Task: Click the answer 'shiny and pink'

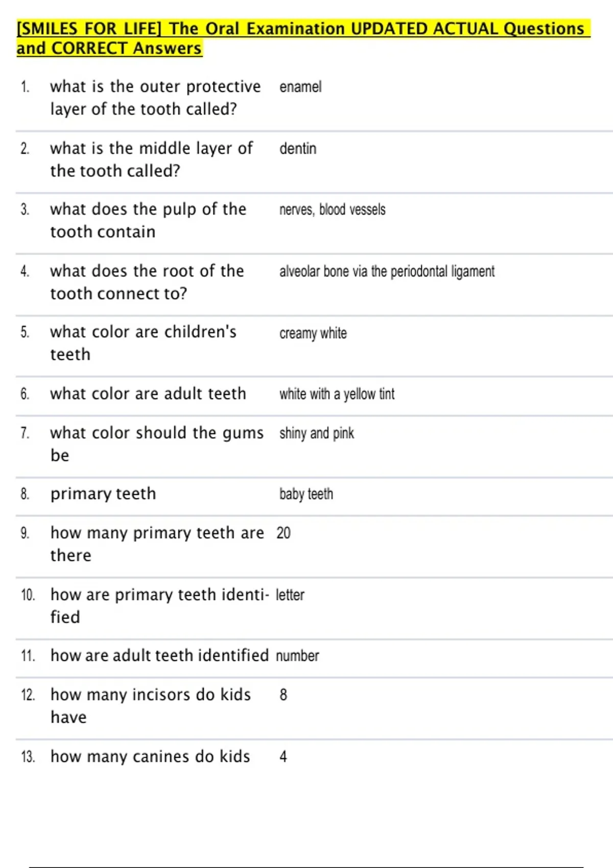Action: click(317, 433)
